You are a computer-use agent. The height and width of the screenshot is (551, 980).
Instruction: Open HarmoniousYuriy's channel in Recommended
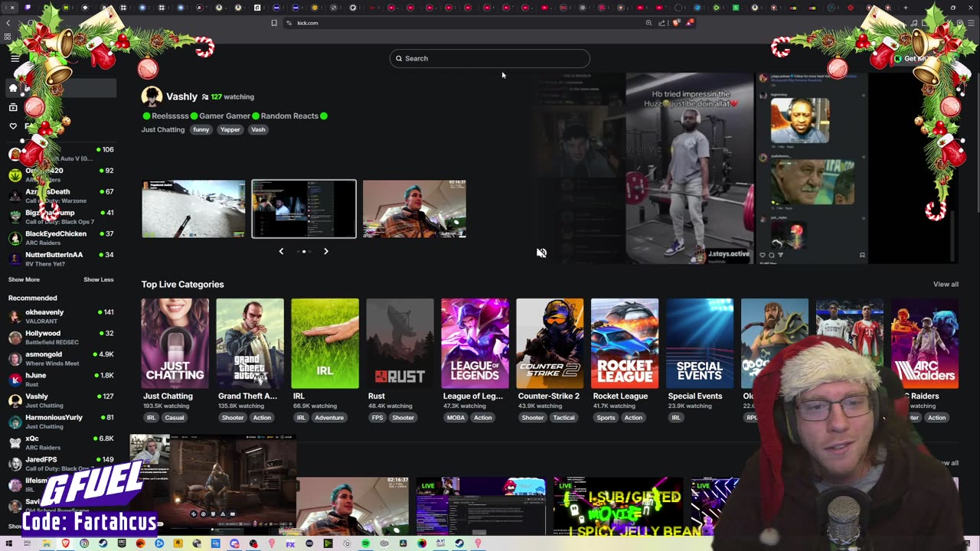[x=60, y=422]
